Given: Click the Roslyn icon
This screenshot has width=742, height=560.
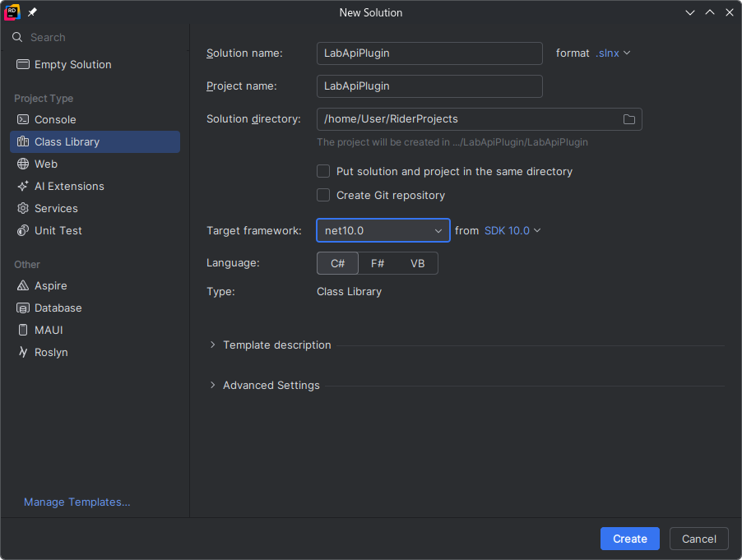Looking at the screenshot, I should [23, 353].
